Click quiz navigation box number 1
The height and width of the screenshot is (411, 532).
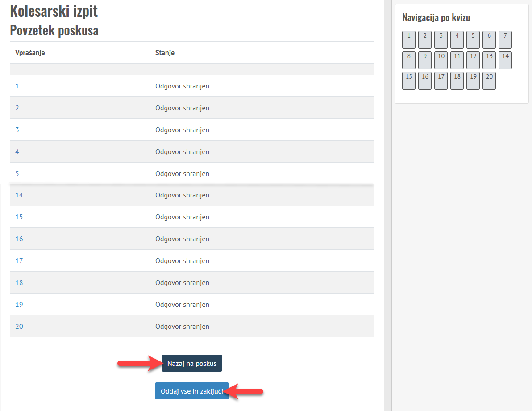point(409,40)
